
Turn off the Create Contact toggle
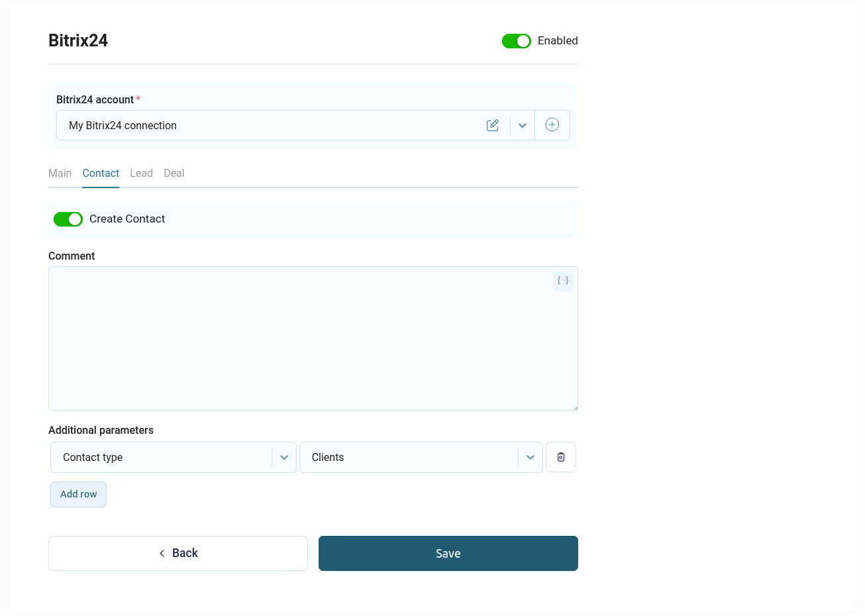point(68,219)
